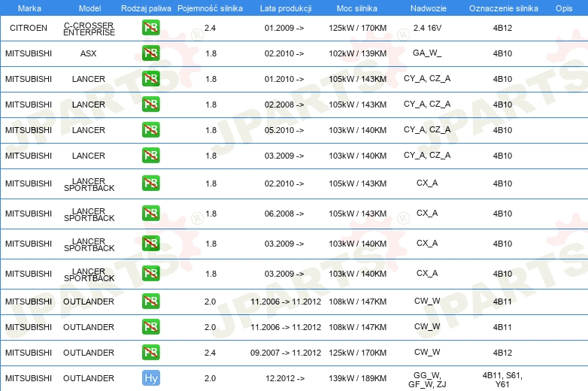Click OUTLANDER model in the hybrid row
Viewport: 588px width, 391px height.
(x=89, y=378)
